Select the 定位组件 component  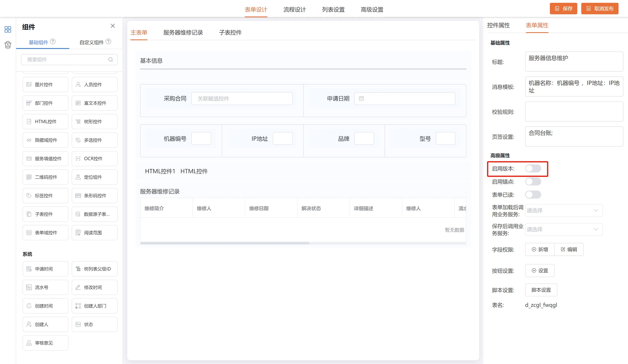coord(94,177)
